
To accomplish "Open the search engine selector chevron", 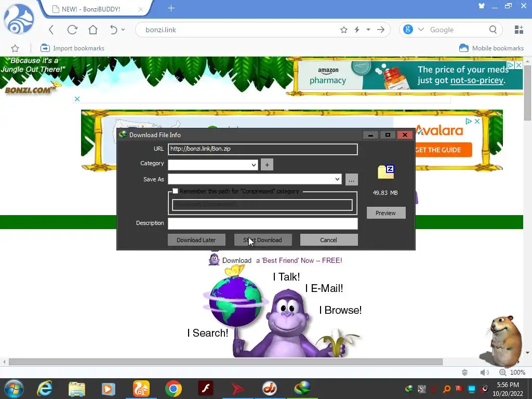I will click(x=421, y=30).
